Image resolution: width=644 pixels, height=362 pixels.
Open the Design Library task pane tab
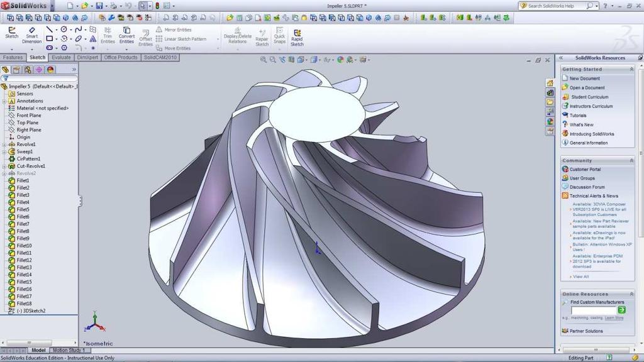point(550,93)
